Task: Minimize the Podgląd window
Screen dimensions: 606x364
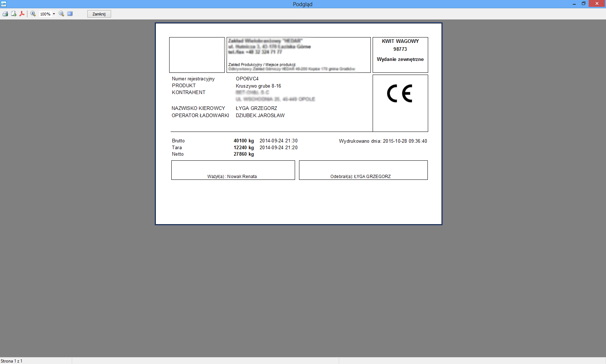Action: pyautogui.click(x=574, y=4)
